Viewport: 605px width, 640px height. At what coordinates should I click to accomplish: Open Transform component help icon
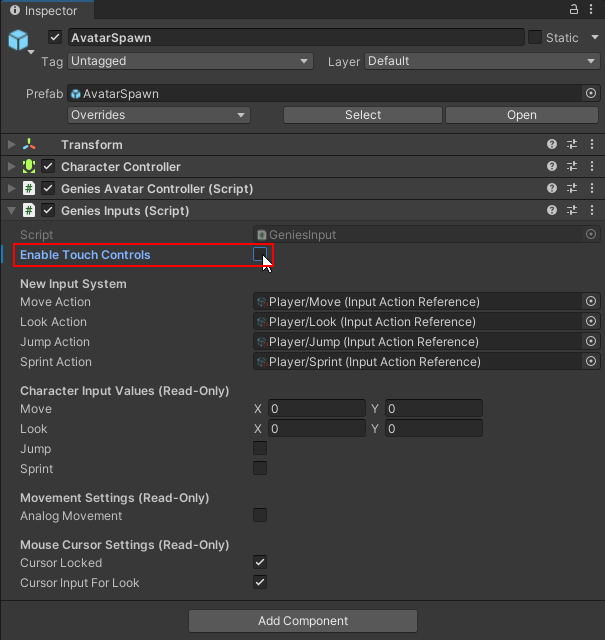tap(552, 145)
